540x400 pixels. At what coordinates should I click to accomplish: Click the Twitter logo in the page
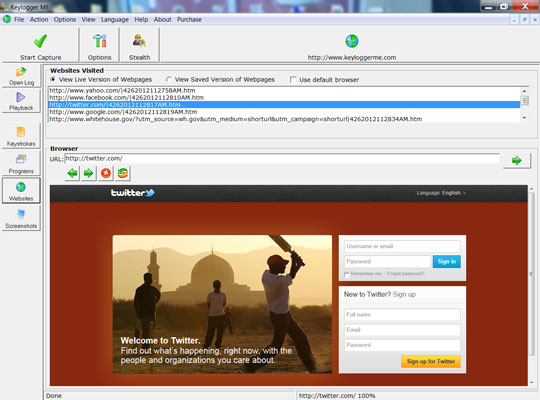point(133,193)
